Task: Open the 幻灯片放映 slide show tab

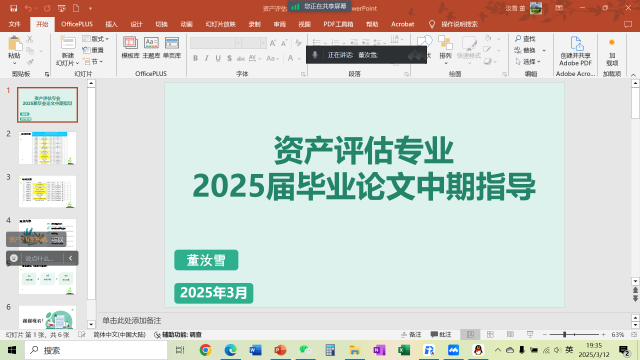Action: tap(220, 24)
